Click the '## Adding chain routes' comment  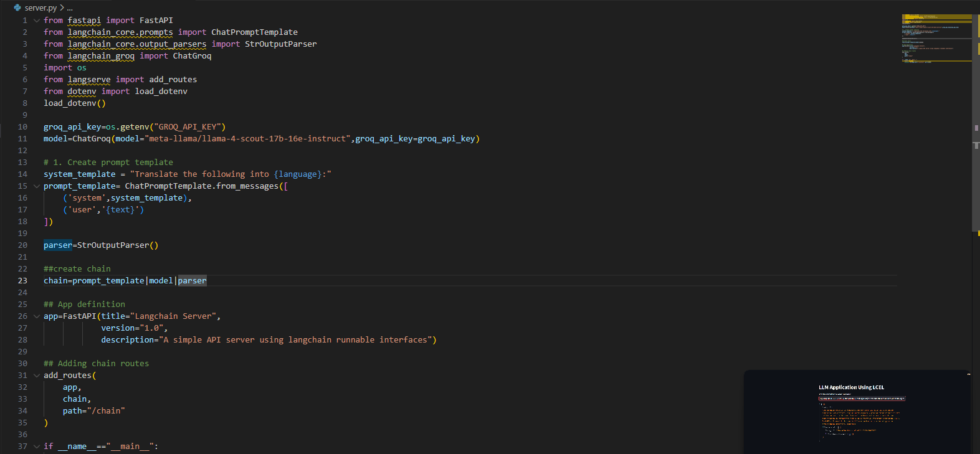(97, 364)
